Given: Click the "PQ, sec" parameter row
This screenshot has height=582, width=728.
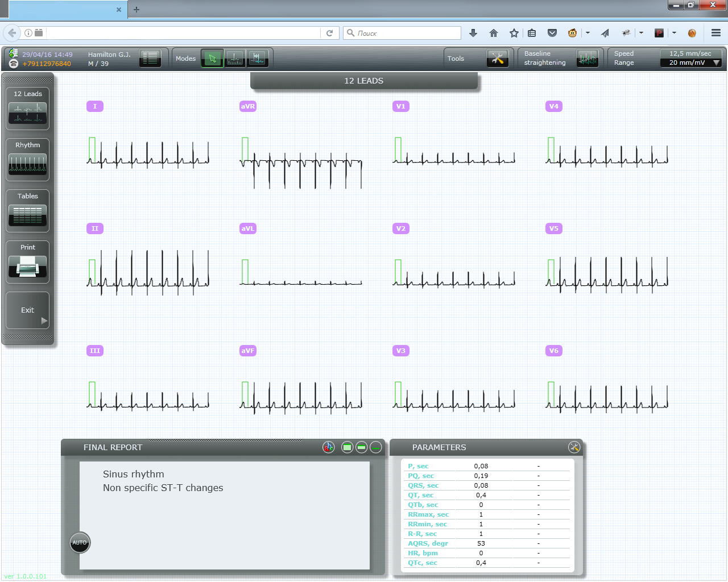Looking at the screenshot, I should tap(487, 476).
